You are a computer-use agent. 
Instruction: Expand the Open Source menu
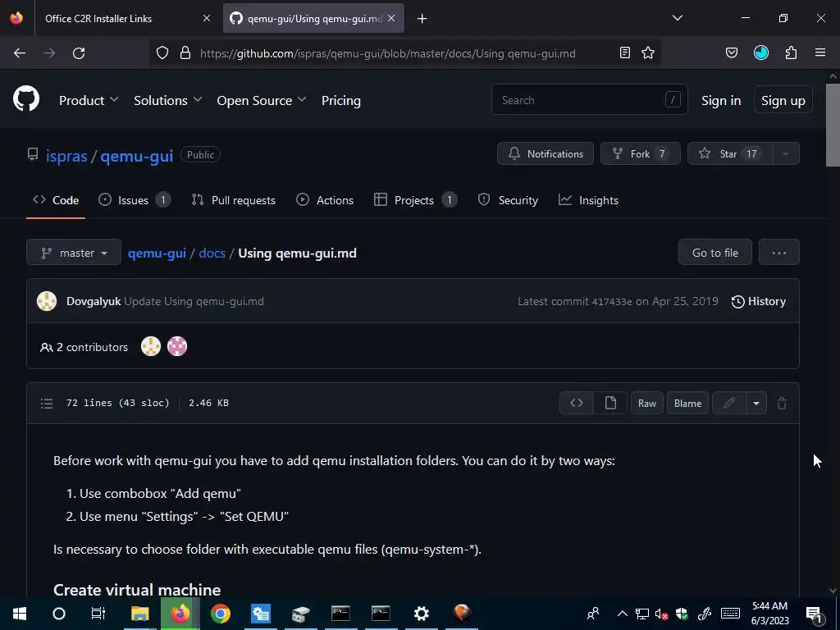tap(262, 100)
